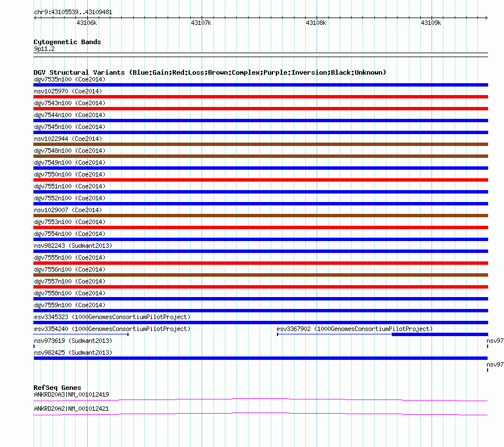
Task: Click the esv3354240 1000Genomes label
Action: [x=112, y=329]
